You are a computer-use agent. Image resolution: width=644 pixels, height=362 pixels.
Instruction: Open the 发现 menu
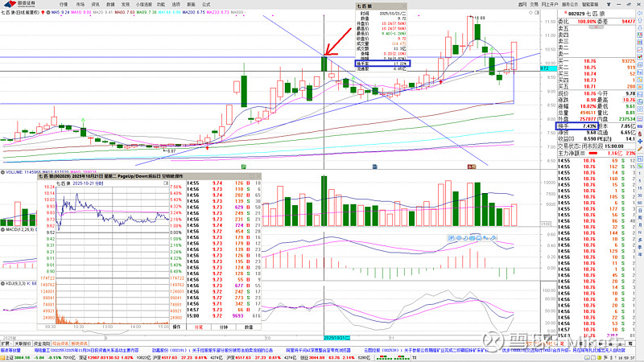click(x=126, y=4)
